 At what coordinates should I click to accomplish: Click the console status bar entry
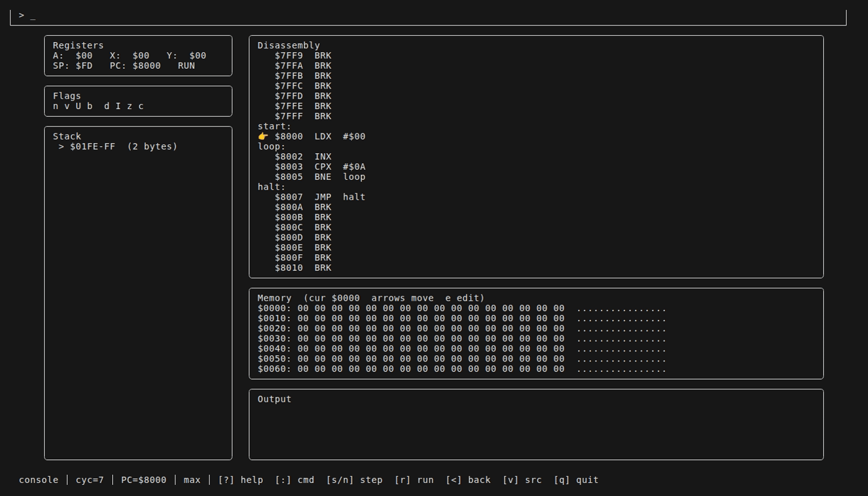pyautogui.click(x=38, y=480)
